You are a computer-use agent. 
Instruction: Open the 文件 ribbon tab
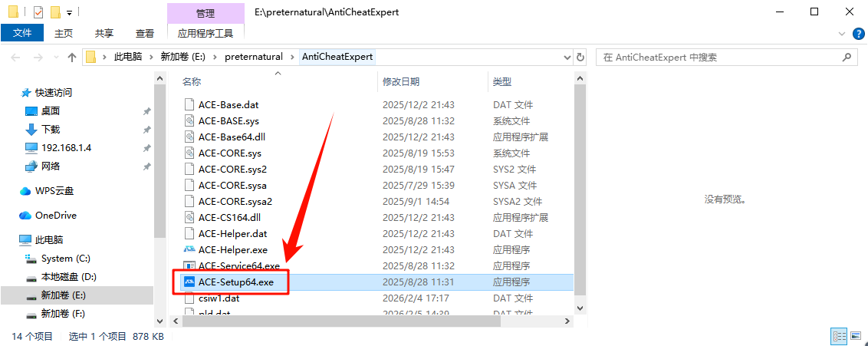pyautogui.click(x=22, y=33)
